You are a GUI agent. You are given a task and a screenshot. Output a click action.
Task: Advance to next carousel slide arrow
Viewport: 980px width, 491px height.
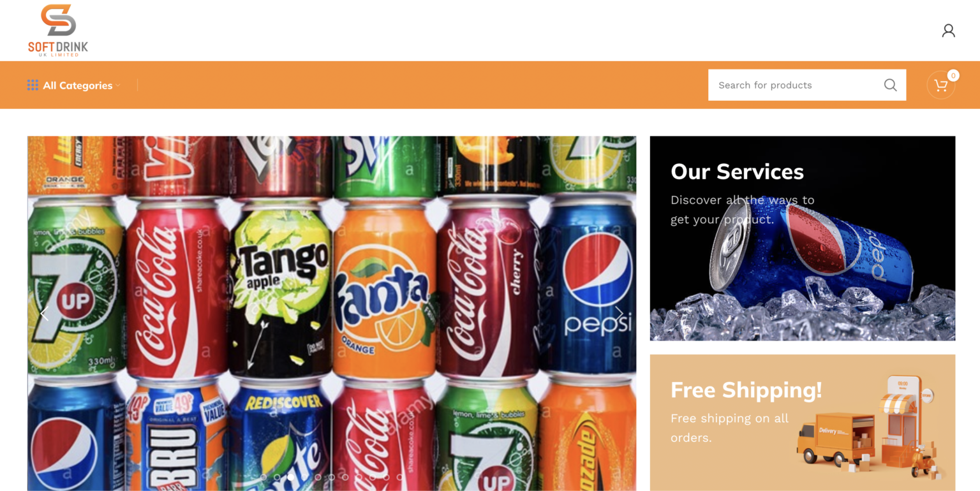pyautogui.click(x=619, y=313)
